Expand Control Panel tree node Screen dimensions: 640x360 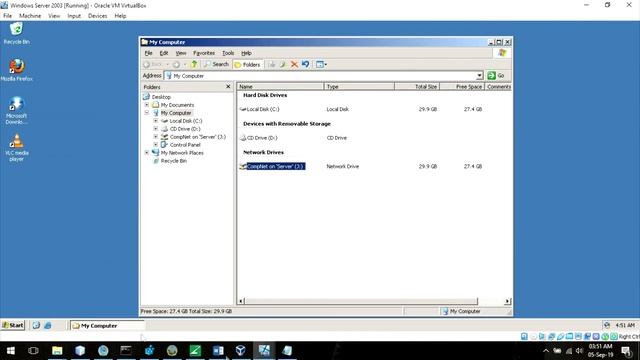(156, 144)
